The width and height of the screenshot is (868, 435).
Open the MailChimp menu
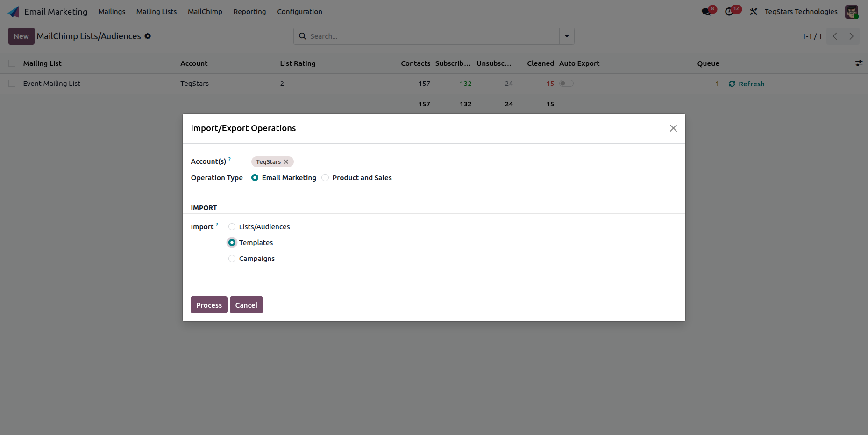[205, 12]
